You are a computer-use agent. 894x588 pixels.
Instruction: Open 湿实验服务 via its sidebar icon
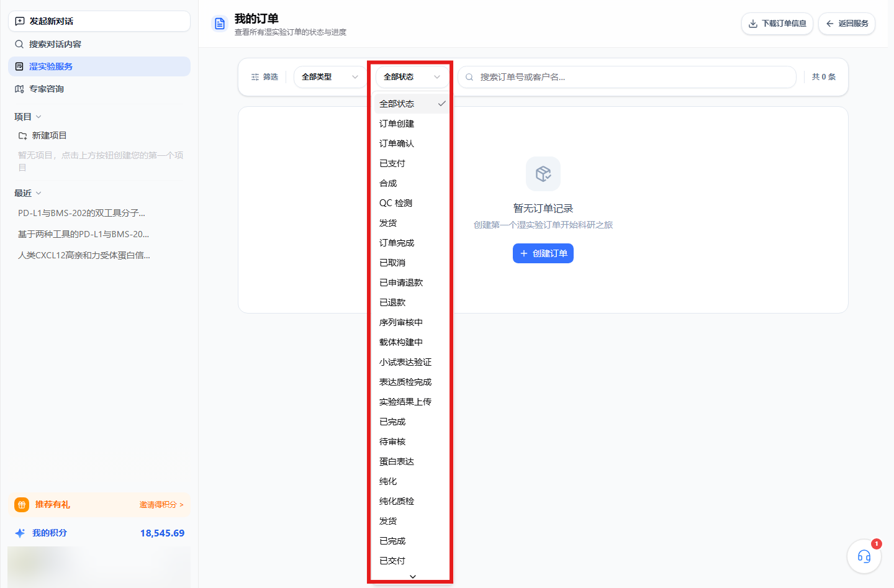(x=19, y=66)
